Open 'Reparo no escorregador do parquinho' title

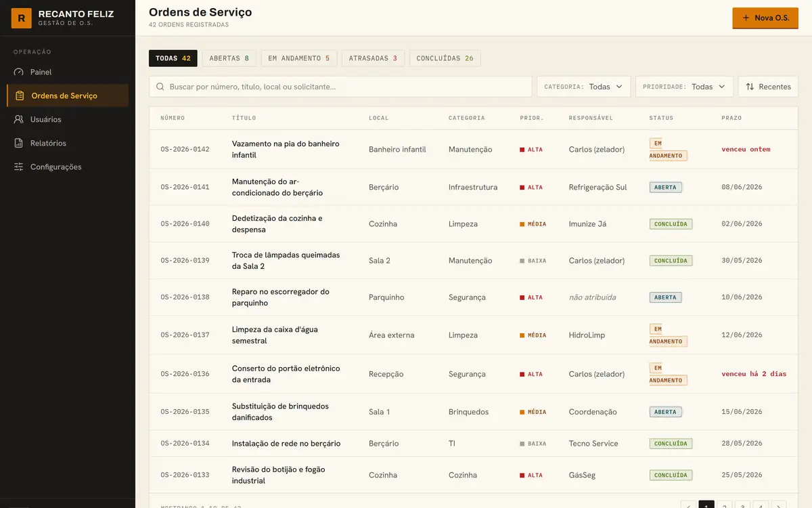tap(281, 297)
